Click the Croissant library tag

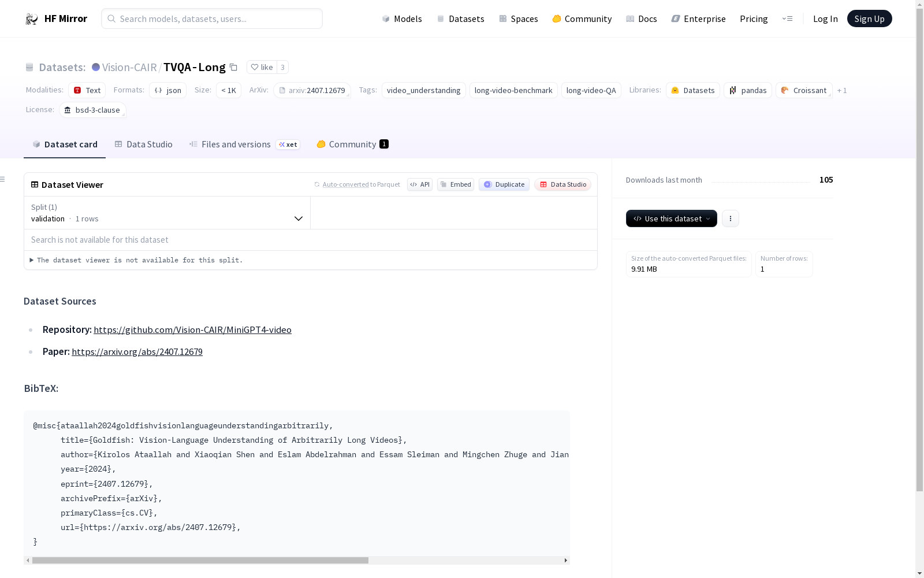click(x=804, y=90)
